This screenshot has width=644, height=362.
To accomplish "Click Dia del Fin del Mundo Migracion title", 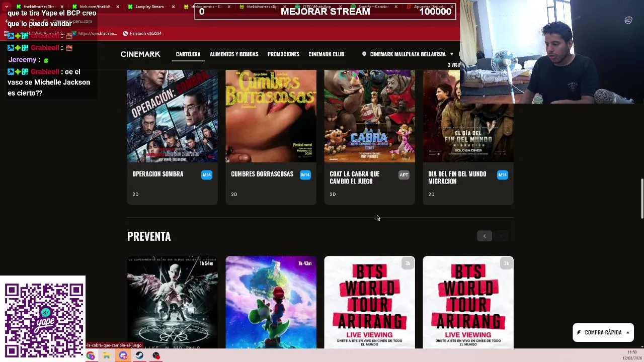I will click(x=457, y=177).
